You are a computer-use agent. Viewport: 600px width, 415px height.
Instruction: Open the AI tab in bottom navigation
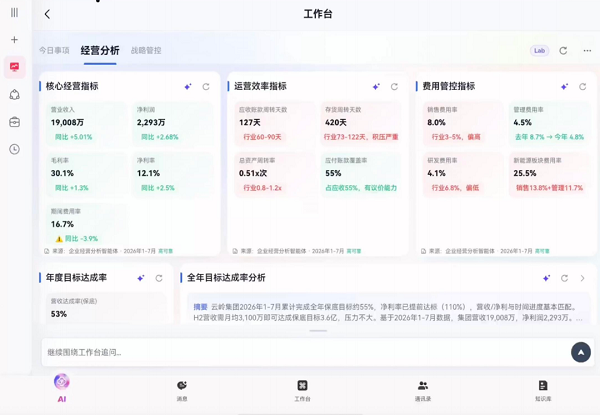pos(62,388)
